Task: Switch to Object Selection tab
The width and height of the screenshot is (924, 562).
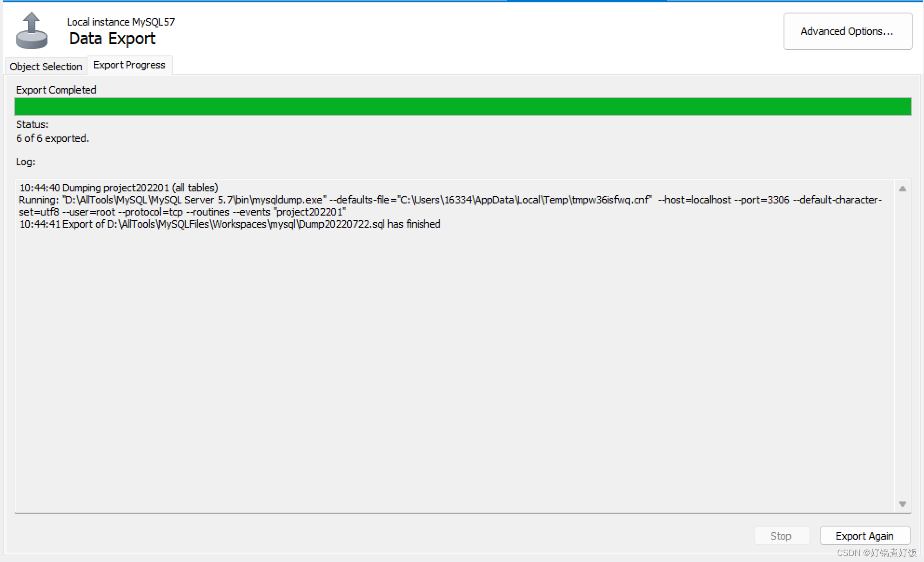Action: [46, 67]
